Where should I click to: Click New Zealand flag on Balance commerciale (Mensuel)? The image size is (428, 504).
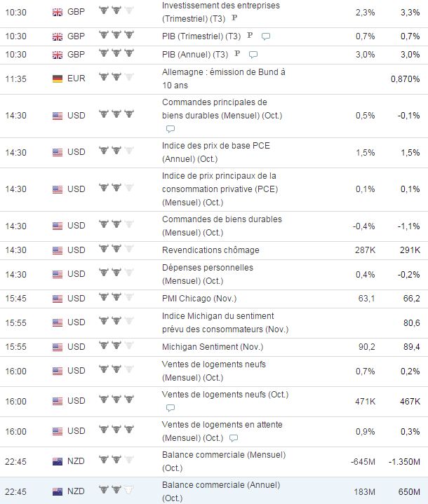click(58, 461)
